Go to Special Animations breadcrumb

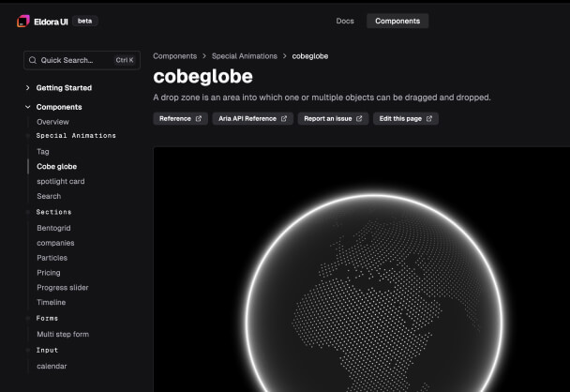[x=245, y=56]
